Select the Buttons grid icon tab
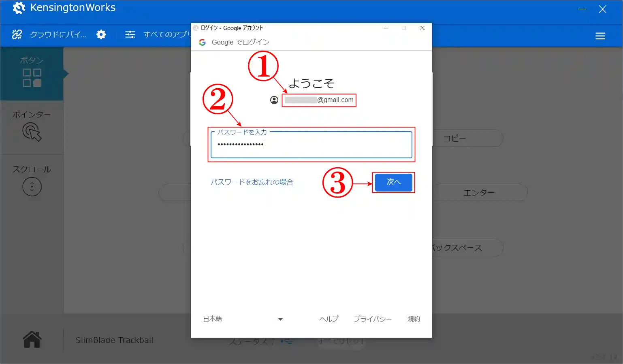 click(x=32, y=78)
